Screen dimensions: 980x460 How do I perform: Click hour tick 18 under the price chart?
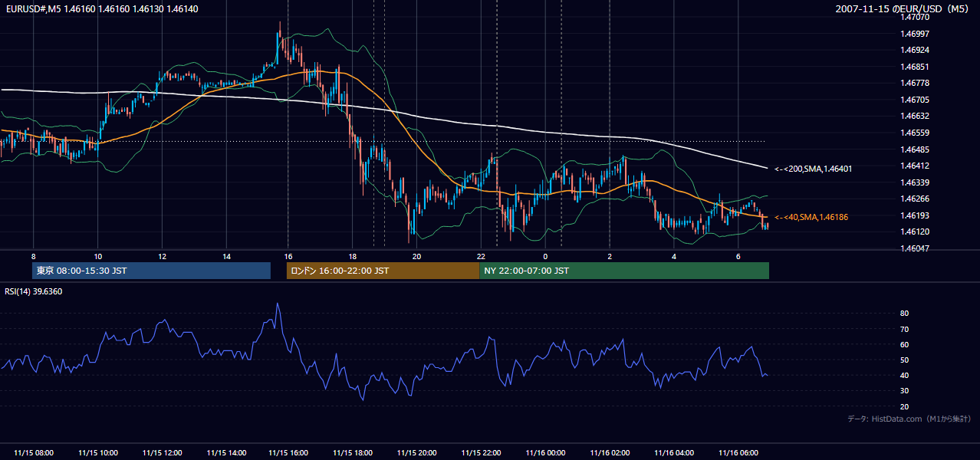click(x=352, y=255)
